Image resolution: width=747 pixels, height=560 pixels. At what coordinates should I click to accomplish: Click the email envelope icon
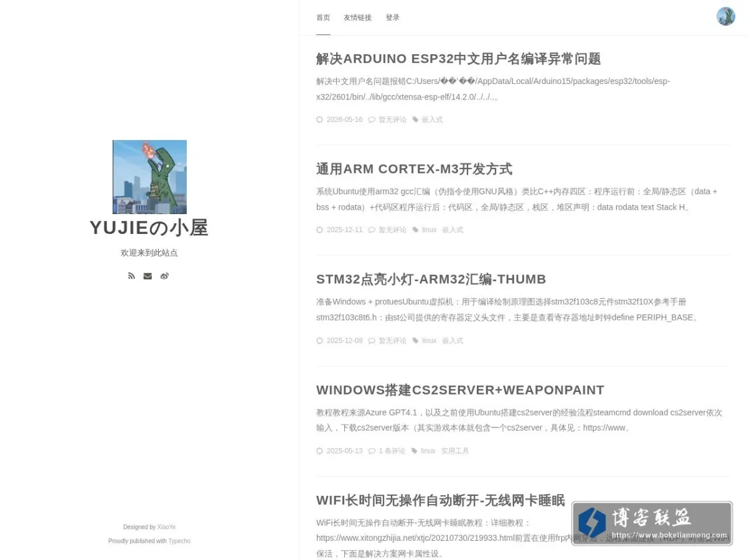pos(148,276)
